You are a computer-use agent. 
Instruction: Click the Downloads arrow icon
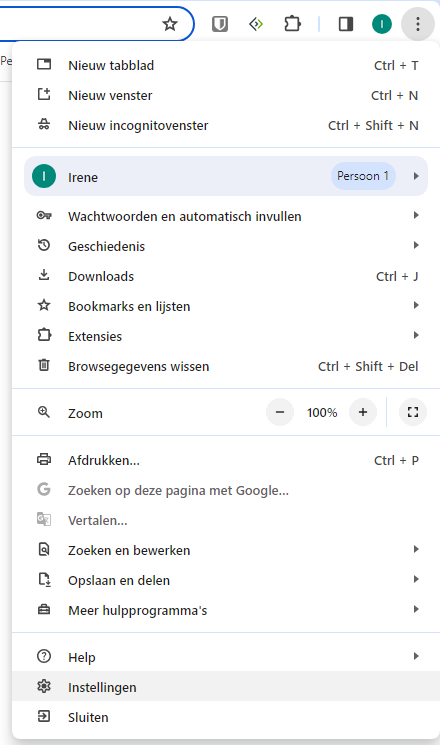pos(44,275)
